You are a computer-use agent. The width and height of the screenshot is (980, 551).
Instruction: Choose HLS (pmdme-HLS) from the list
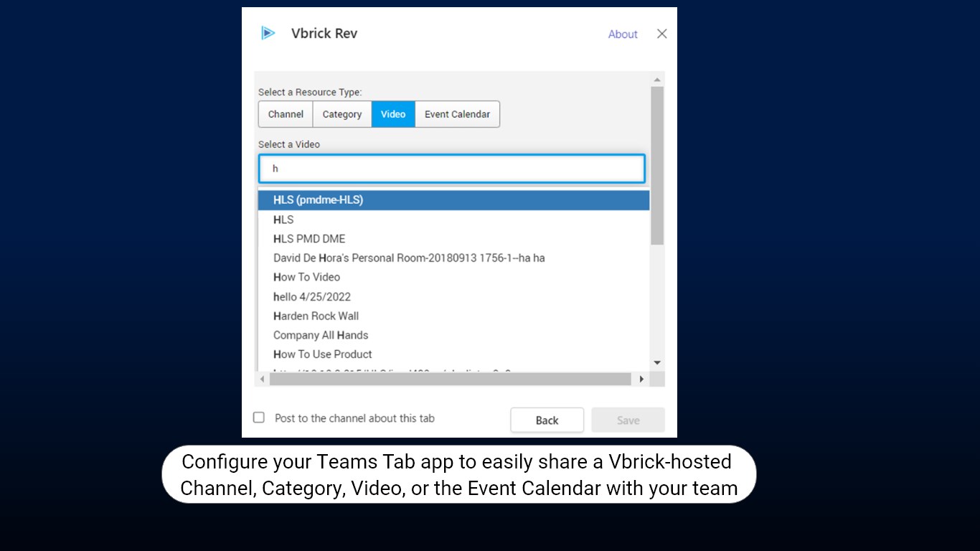(453, 200)
